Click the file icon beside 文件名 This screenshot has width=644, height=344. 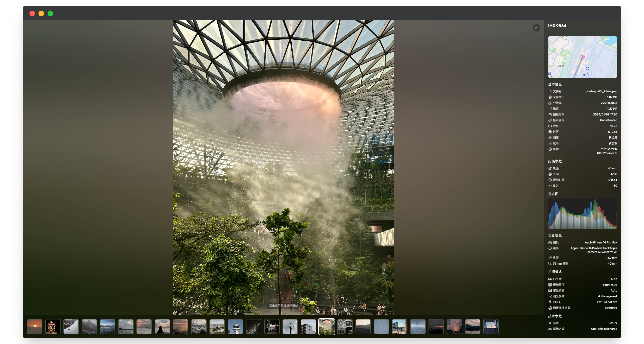[550, 91]
